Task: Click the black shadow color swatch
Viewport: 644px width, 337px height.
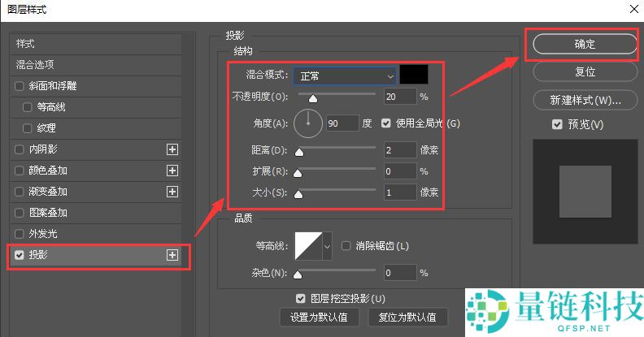Action: tap(413, 76)
